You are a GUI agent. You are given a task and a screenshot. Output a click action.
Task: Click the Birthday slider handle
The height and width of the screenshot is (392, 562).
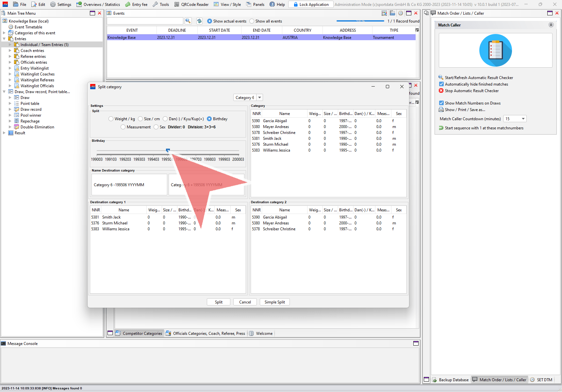tap(168, 150)
